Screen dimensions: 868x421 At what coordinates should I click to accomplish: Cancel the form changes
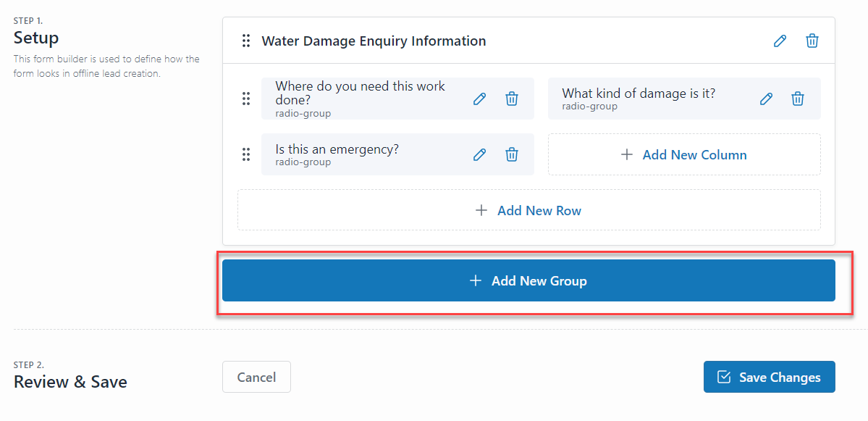[256, 376]
